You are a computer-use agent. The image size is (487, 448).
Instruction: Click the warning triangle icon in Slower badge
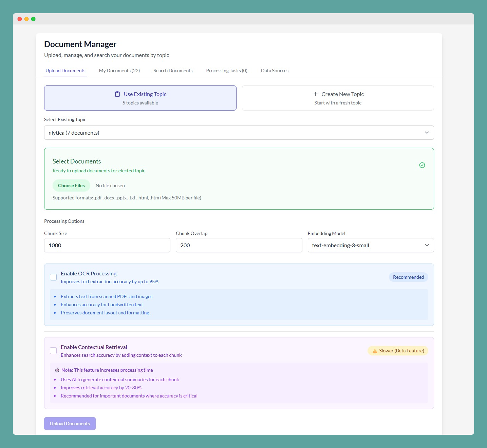pyautogui.click(x=375, y=351)
